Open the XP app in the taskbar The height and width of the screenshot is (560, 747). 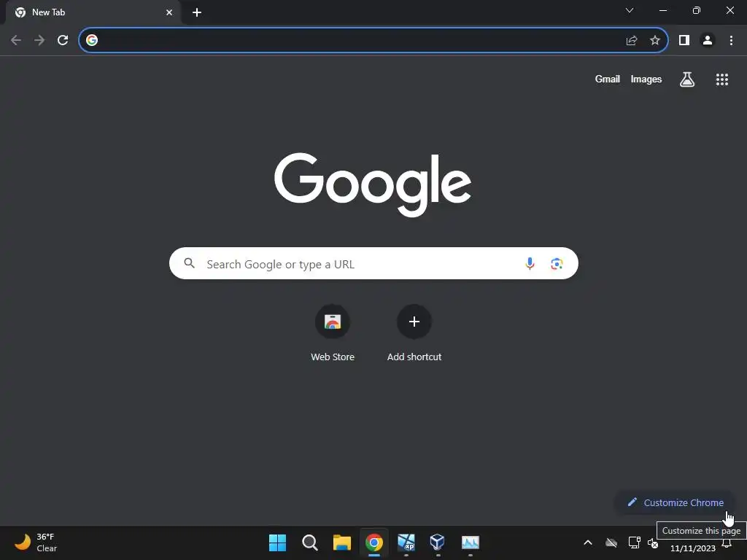pyautogui.click(x=406, y=542)
